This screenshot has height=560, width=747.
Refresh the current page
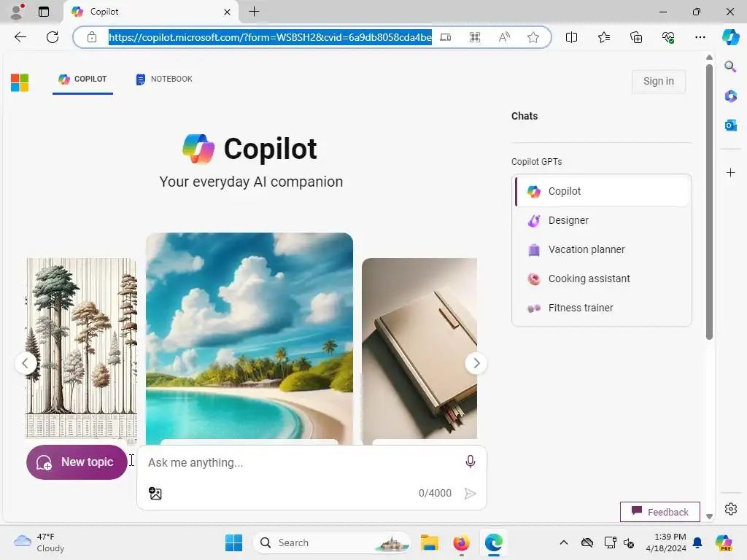(53, 37)
